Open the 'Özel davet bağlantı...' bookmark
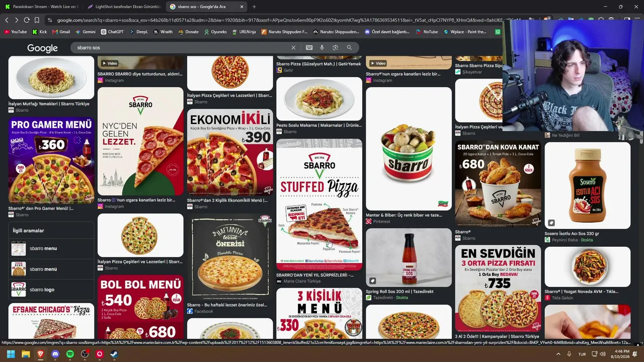The image size is (644, 362). pos(387,32)
